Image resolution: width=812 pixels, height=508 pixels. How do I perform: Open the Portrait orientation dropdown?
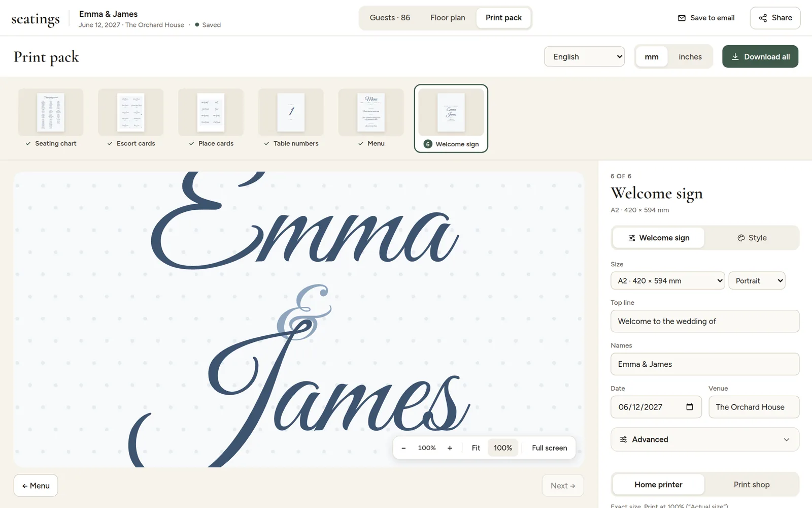(x=757, y=281)
